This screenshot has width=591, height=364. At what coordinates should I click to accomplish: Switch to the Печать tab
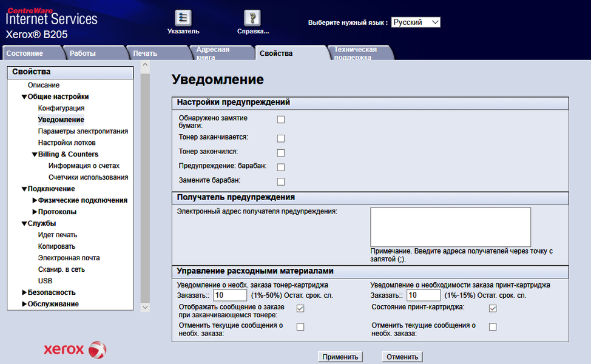pos(157,53)
